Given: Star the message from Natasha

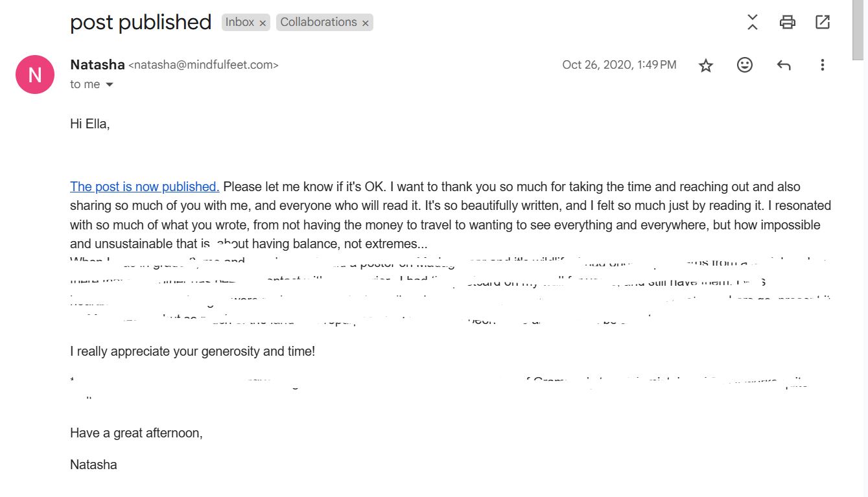Looking at the screenshot, I should pos(706,65).
